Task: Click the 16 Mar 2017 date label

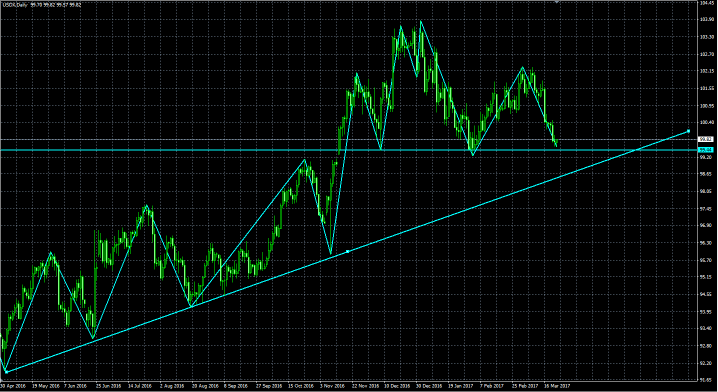Action: (x=556, y=386)
